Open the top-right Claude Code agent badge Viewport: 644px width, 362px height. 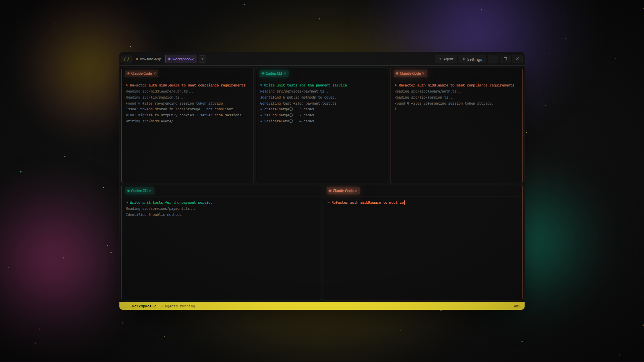(x=410, y=73)
